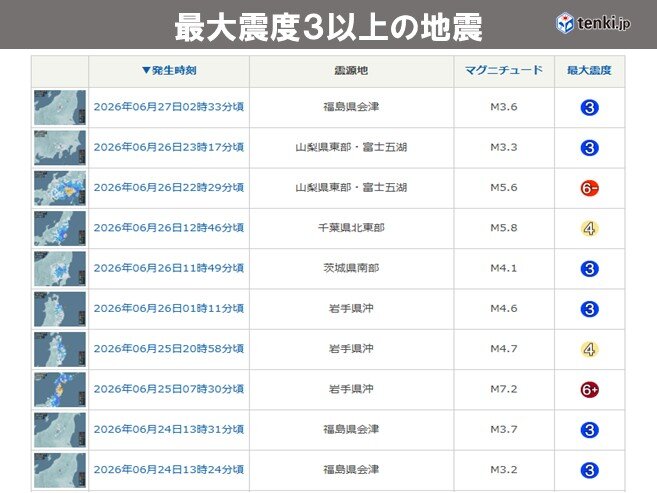This screenshot has width=657, height=493.
Task: Open earthquake 2026年06月25日07時30分頃 link
Action: click(x=169, y=389)
